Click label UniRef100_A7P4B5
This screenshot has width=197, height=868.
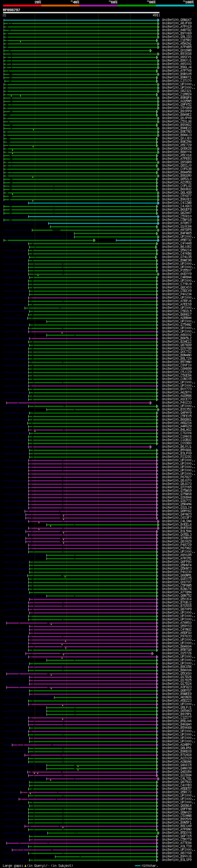[x=177, y=47]
